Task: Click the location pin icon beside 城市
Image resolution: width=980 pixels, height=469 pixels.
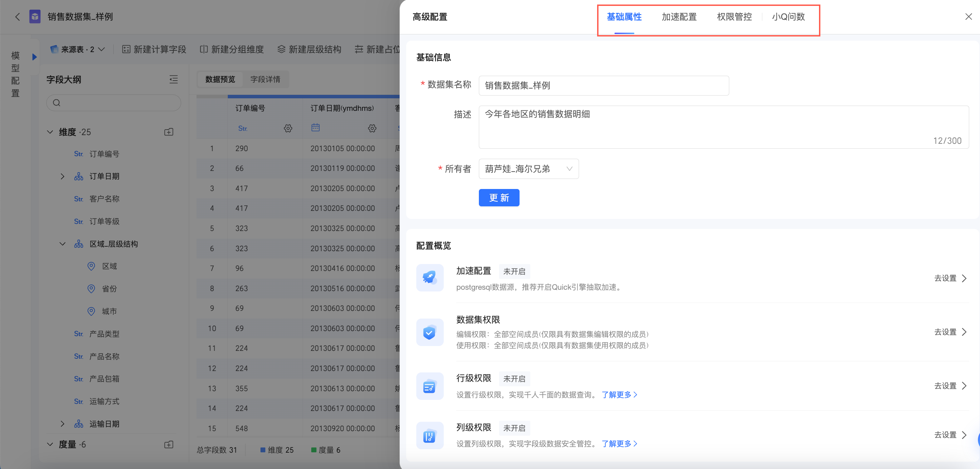Action: point(91,311)
